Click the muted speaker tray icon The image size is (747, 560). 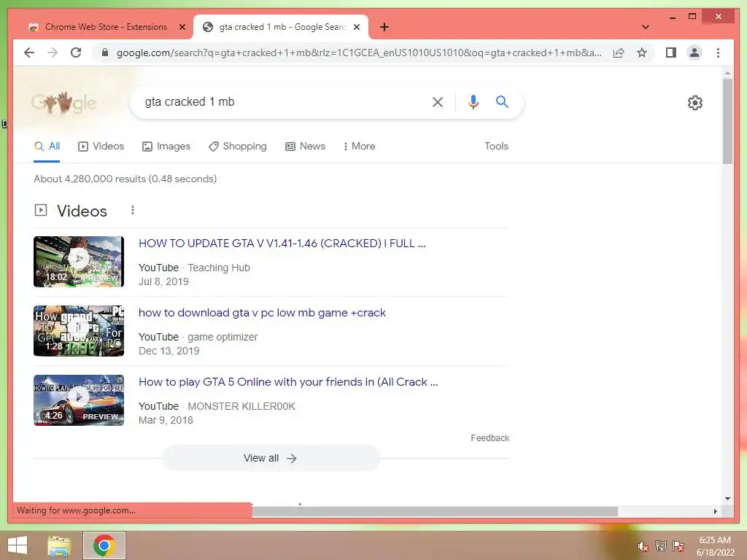[643, 546]
